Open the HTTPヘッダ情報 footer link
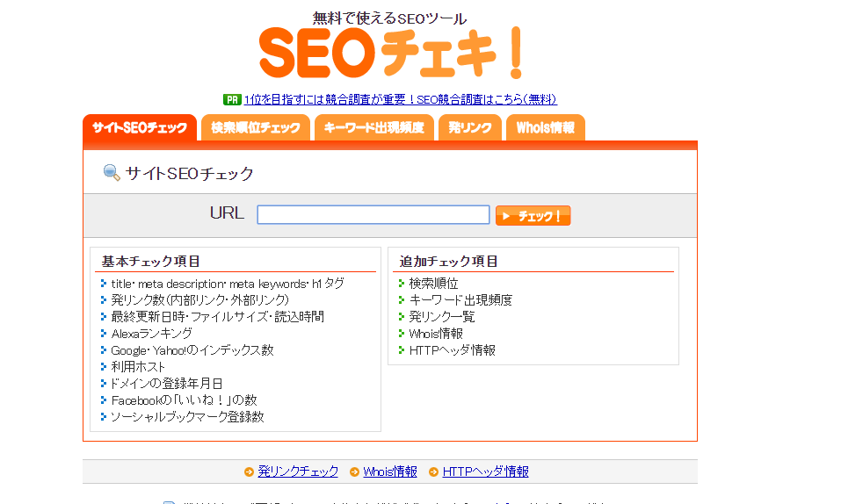The image size is (841, 504). click(485, 472)
